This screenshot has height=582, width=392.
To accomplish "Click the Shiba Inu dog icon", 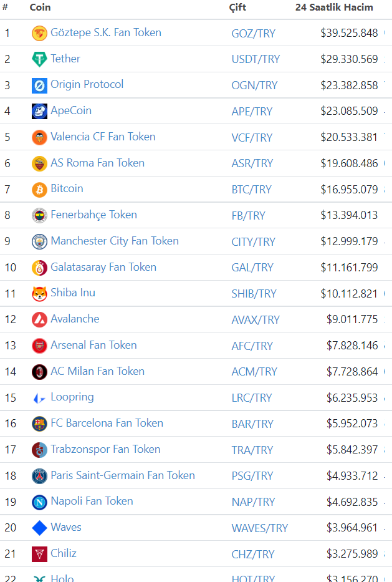I will pyautogui.click(x=39, y=294).
